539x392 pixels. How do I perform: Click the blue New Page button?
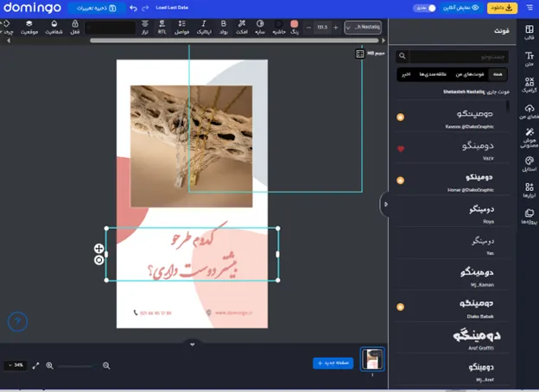tap(332, 364)
